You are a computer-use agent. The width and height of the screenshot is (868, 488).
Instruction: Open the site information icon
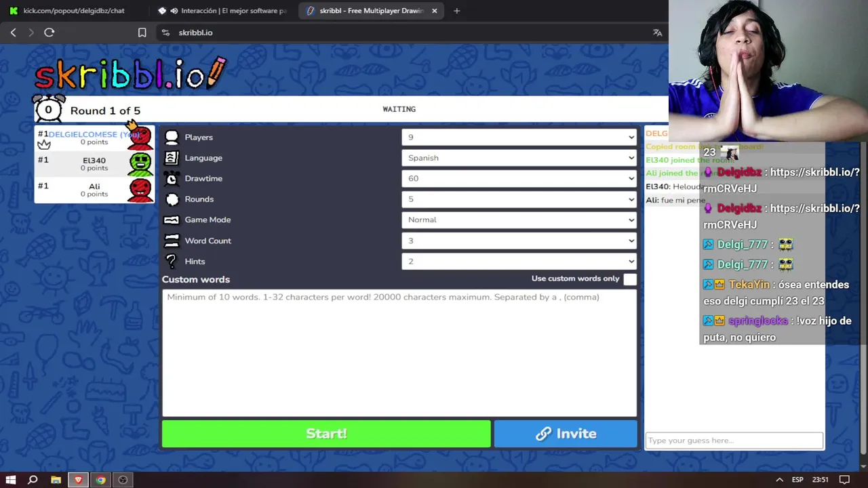click(165, 33)
